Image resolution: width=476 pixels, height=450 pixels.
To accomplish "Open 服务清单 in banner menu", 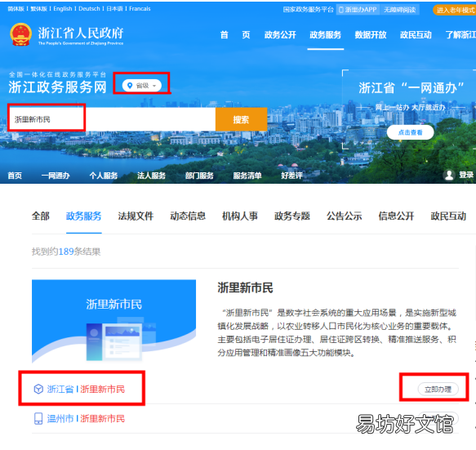I will pos(247,176).
